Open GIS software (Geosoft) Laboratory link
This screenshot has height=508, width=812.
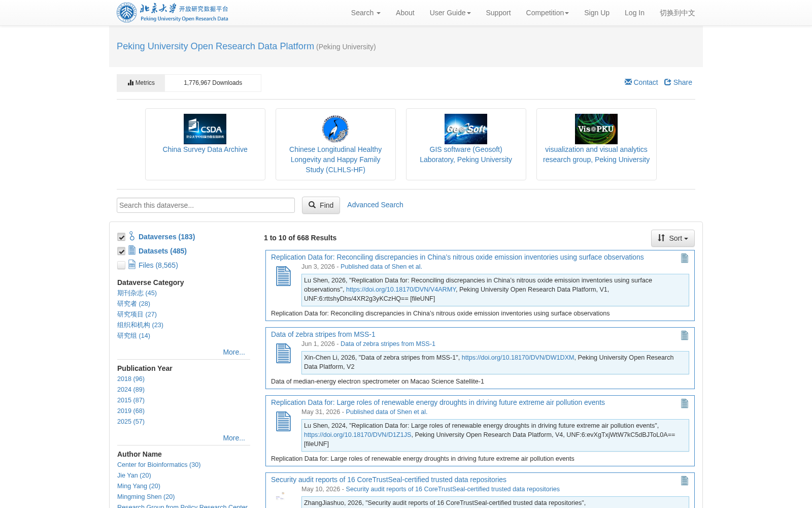click(x=466, y=154)
